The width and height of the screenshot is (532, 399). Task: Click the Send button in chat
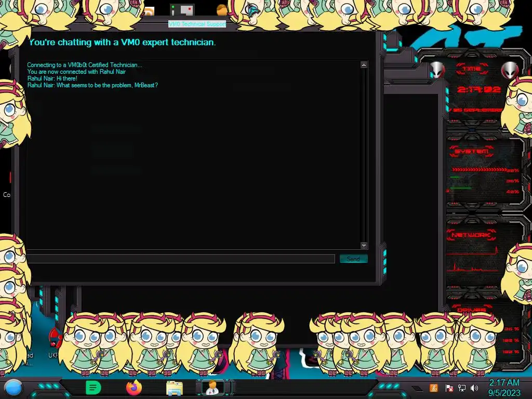353,259
